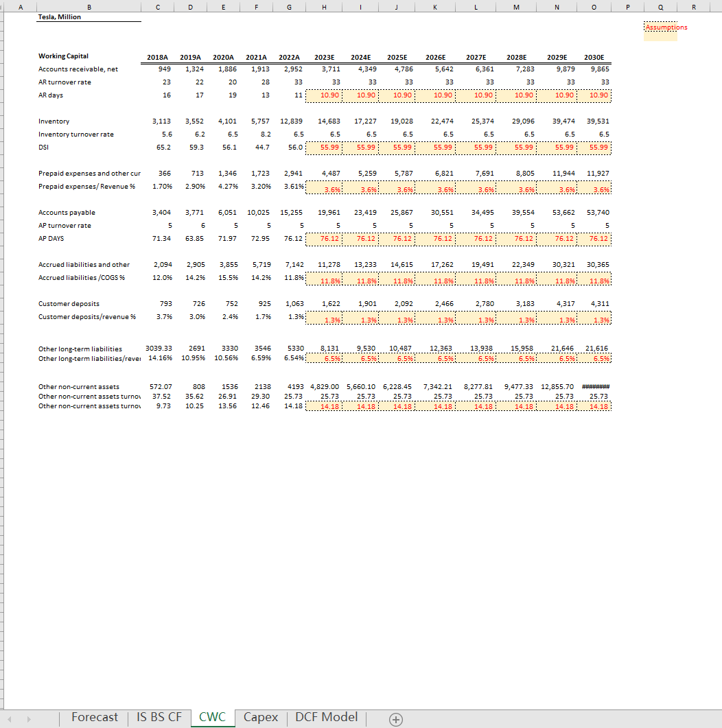Select DSI 55.99 assumption for 2028E
The image size is (722, 728).
click(x=516, y=148)
